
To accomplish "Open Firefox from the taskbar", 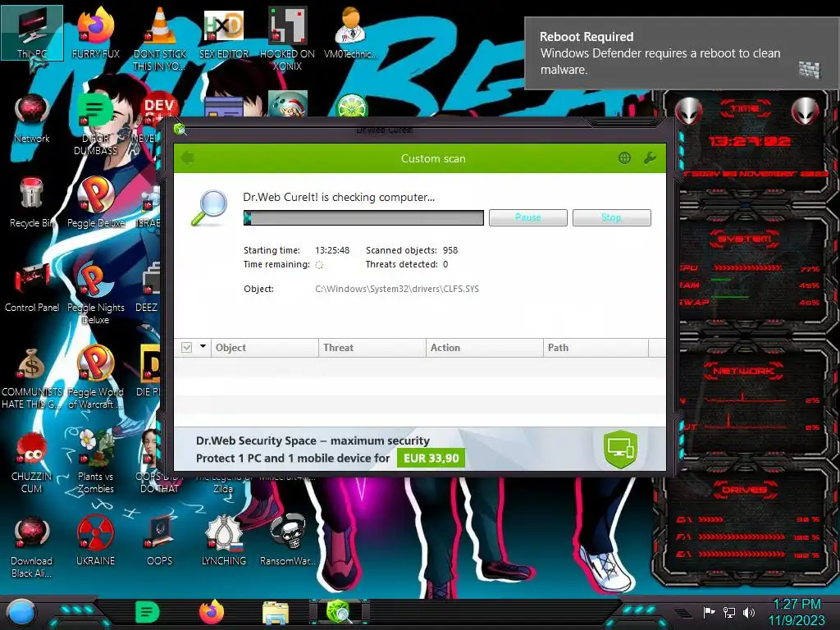I will 212,612.
